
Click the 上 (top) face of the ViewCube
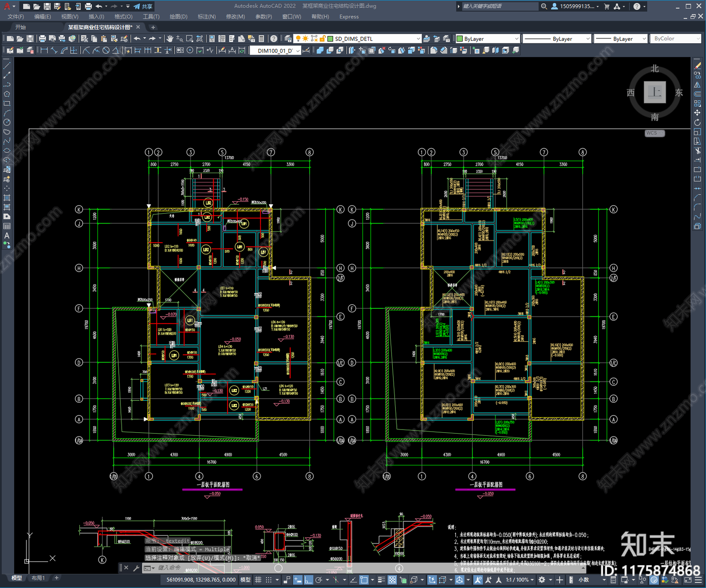[x=654, y=92]
